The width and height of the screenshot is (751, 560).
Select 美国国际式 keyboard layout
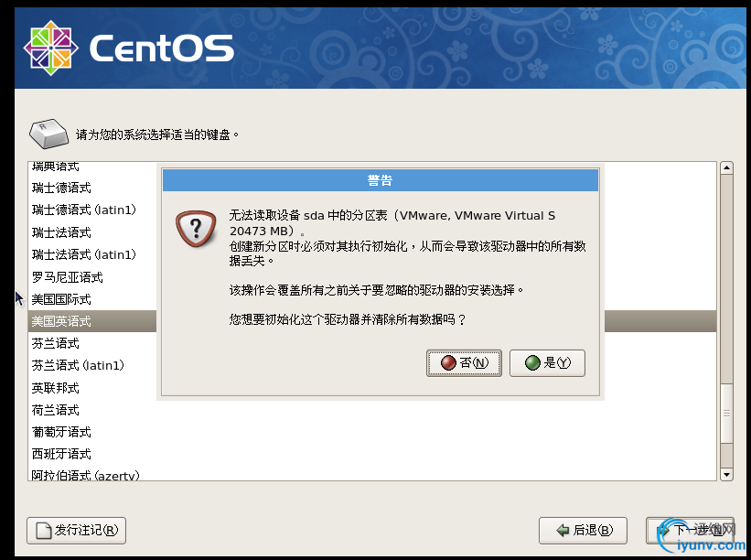point(61,299)
